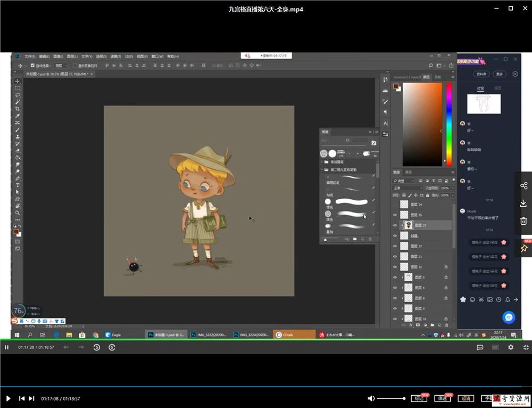Exit fullscreen with the shrink icon
This screenshot has width=532, height=408.
pyautogui.click(x=526, y=347)
